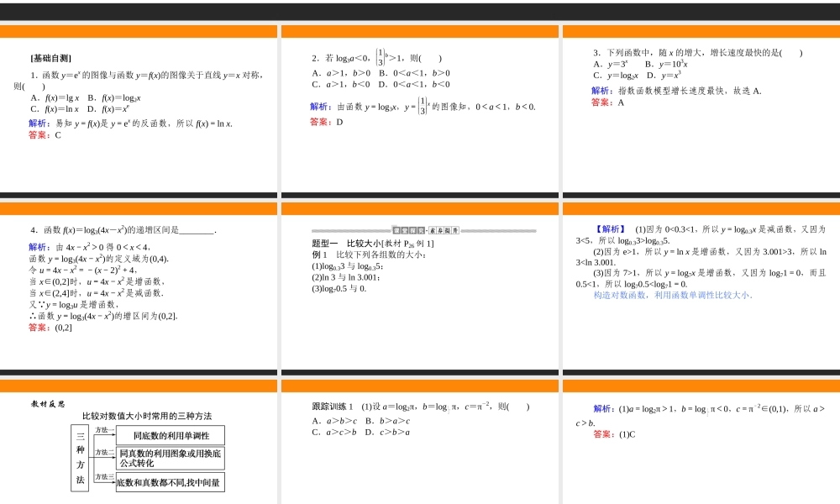
Task: Click the gray section banner above 题型一
Action: click(423, 230)
